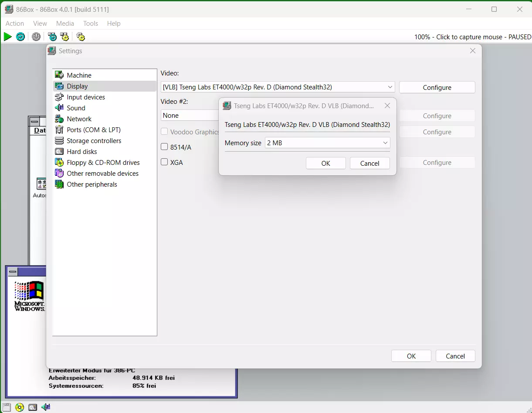Open the Ports (COM & LPT) category
532x413 pixels.
(105, 130)
